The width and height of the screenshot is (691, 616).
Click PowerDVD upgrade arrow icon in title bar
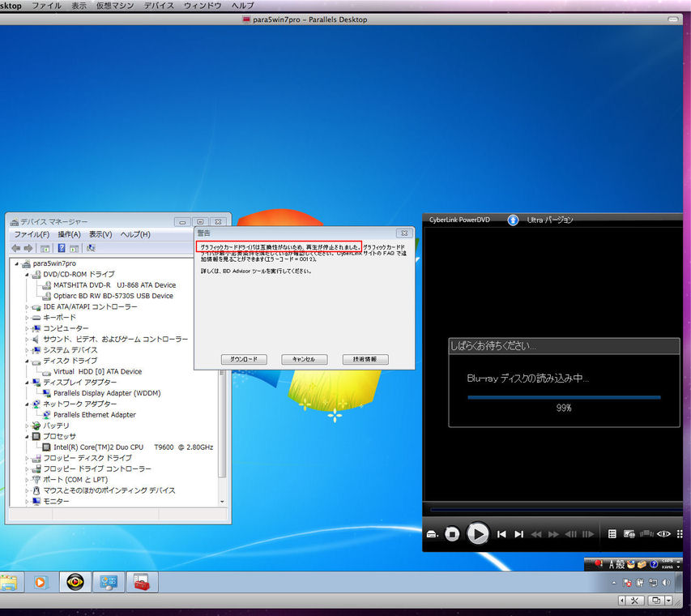pos(513,220)
